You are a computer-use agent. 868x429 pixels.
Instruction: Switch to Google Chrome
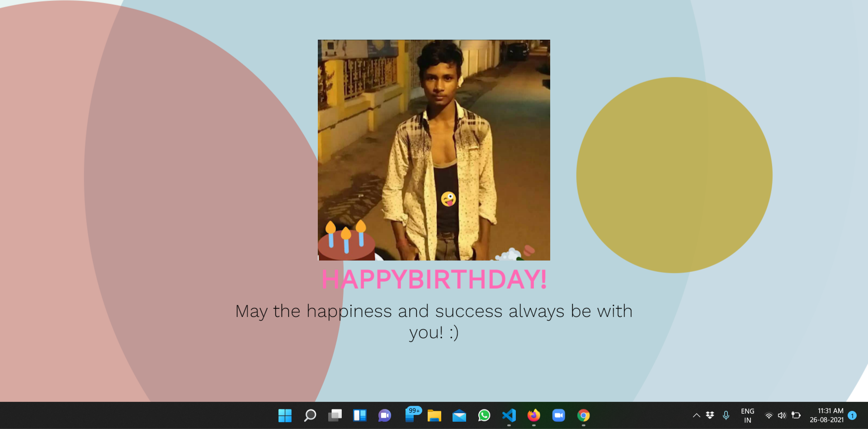point(584,415)
